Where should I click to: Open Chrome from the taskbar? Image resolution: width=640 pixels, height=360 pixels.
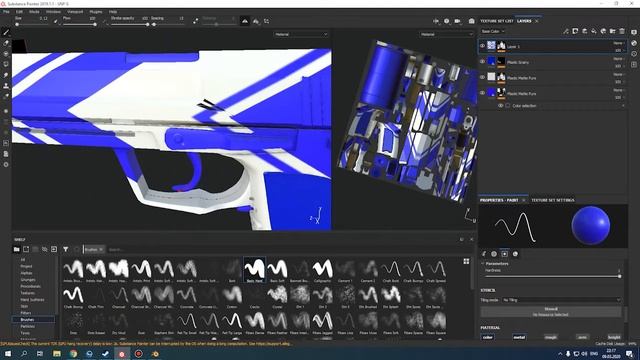(x=73, y=353)
